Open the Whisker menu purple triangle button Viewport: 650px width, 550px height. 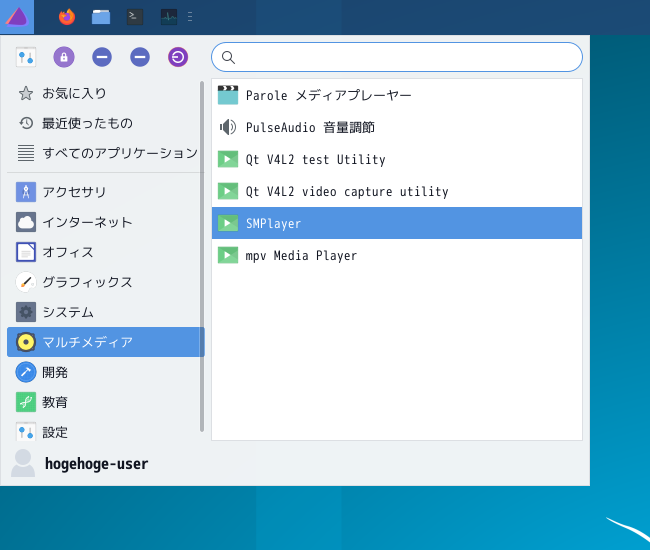17,17
